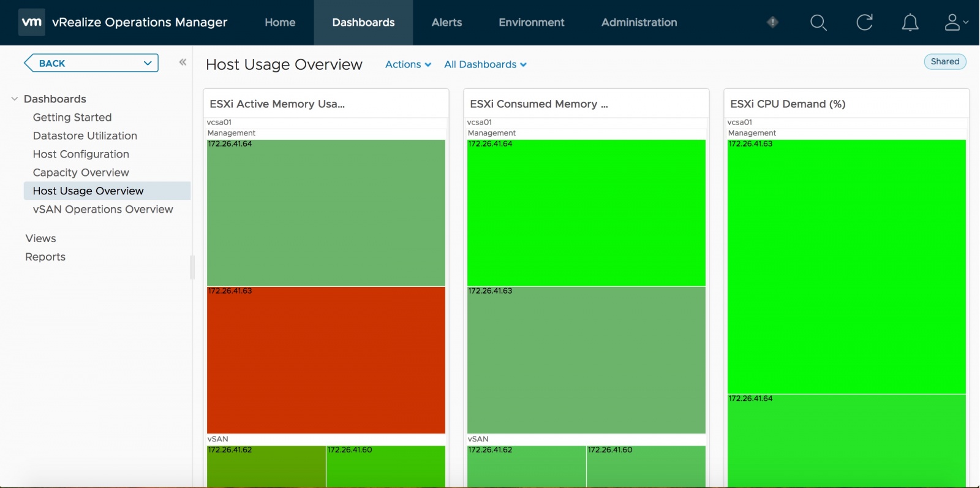This screenshot has height=488, width=980.
Task: Click the Host Usage Overview page heading
Action: click(x=284, y=64)
